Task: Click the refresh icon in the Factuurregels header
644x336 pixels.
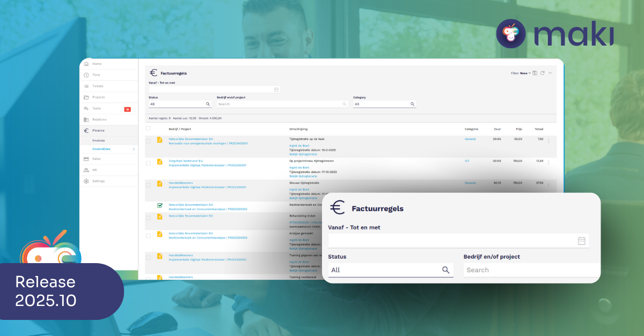Action: [x=543, y=73]
